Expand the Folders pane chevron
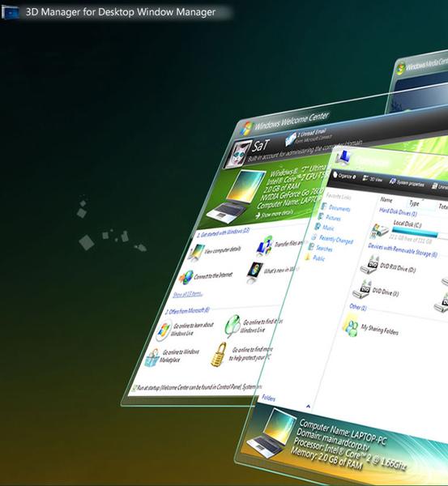 tap(308, 406)
